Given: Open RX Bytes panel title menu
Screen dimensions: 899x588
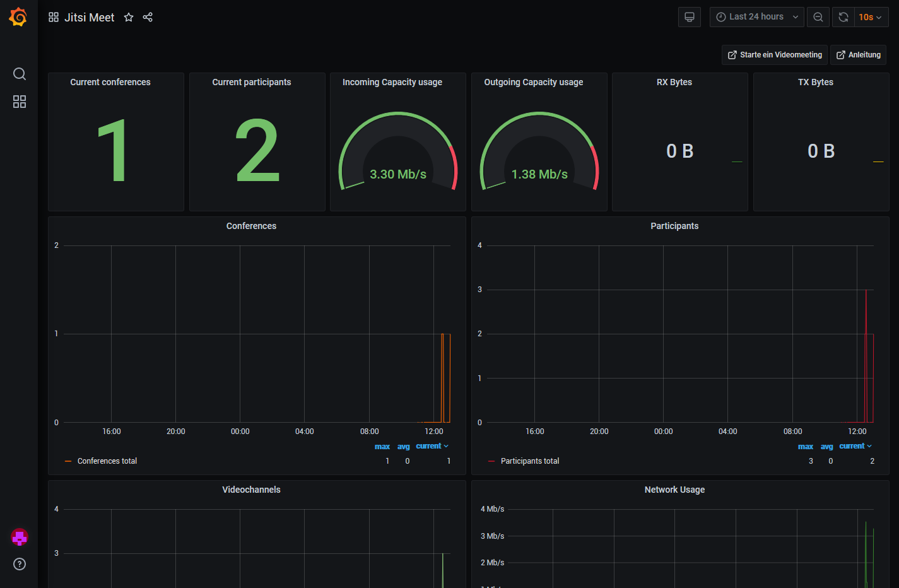Looking at the screenshot, I should click(674, 82).
